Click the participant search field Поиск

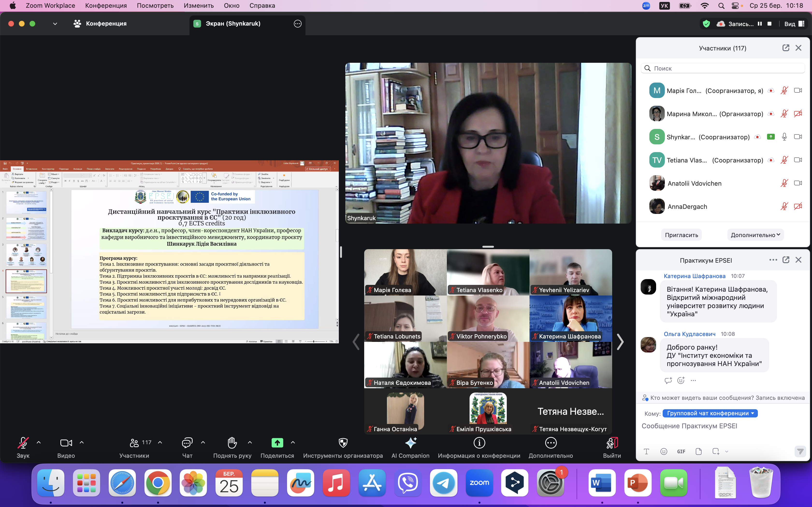pyautogui.click(x=725, y=68)
